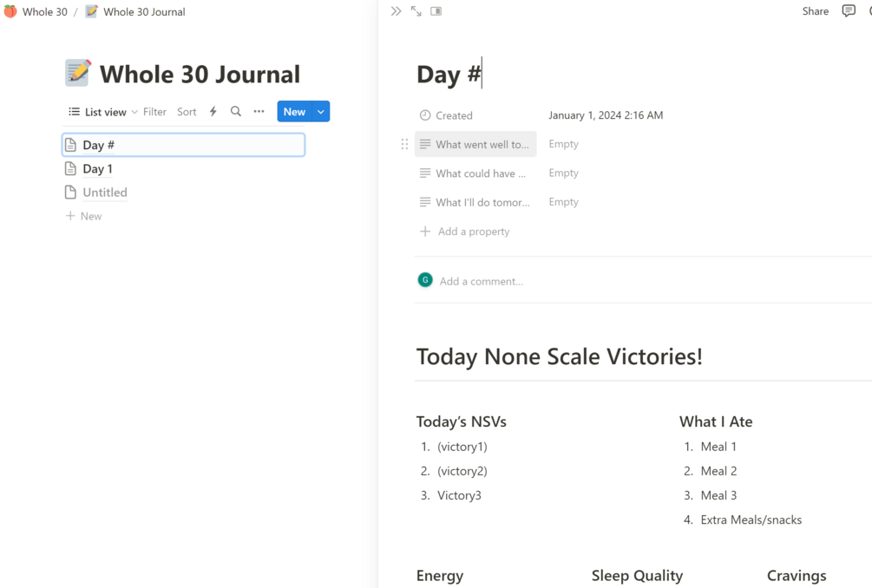Click the lightning bolt automations icon
The width and height of the screenshot is (872, 588).
(213, 112)
